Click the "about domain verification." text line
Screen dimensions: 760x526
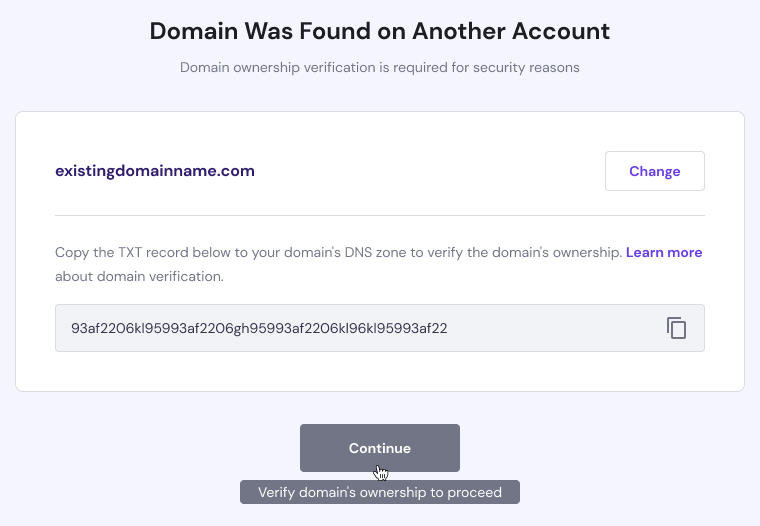click(139, 275)
